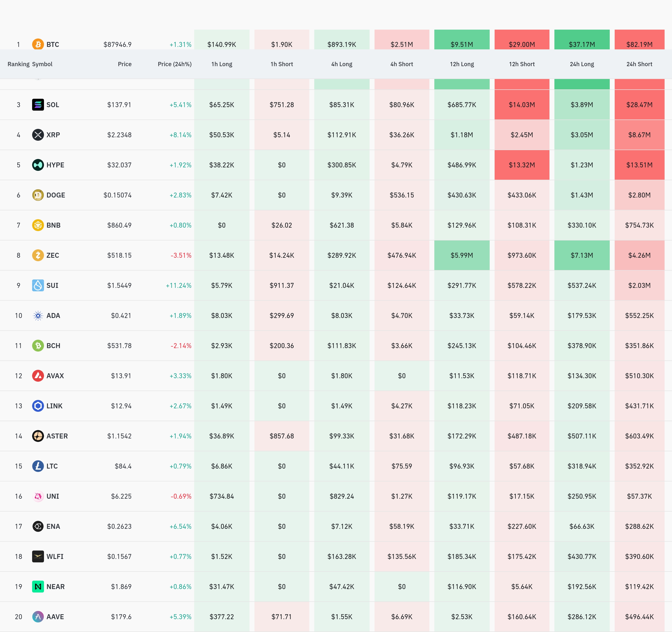Click the HYPE coin icon
This screenshot has height=632, width=672.
38,165
